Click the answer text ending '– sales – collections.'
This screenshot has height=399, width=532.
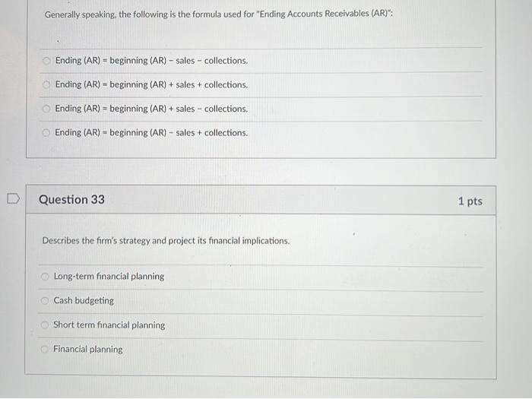click(151, 61)
